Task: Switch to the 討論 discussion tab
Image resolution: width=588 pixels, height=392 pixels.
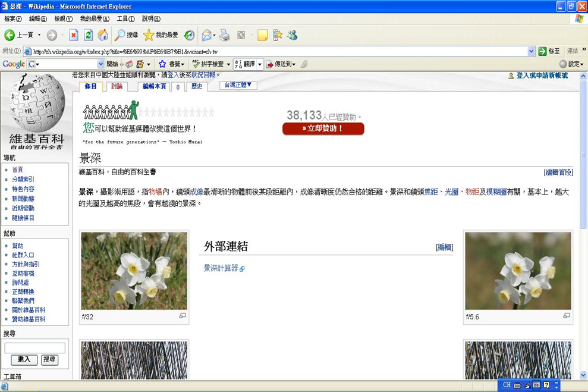Action: [x=117, y=87]
